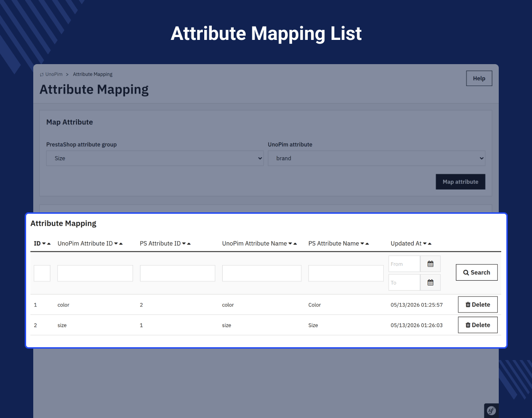The image size is (532, 418).
Task: Open PrestaShop attribute group dropdown
Action: pos(155,159)
